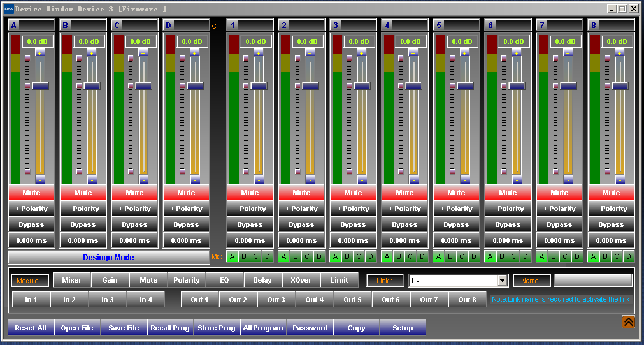Click the Reset All button

tap(31, 328)
